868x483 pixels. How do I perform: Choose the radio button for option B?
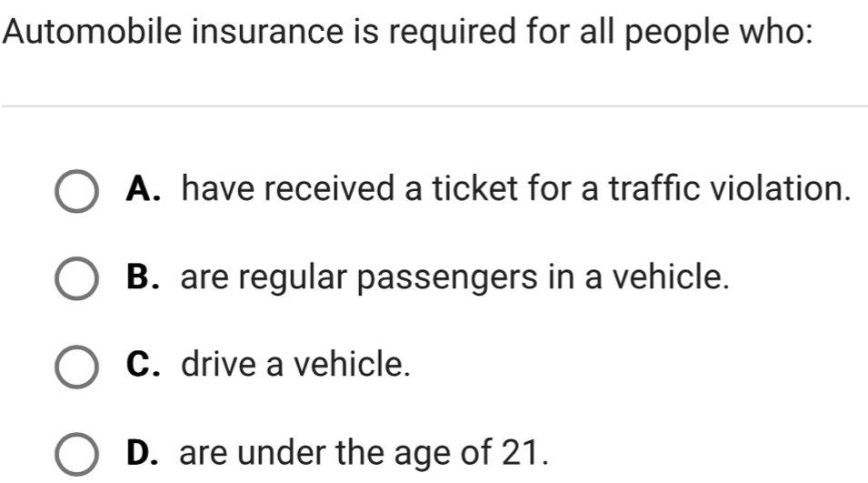click(77, 278)
